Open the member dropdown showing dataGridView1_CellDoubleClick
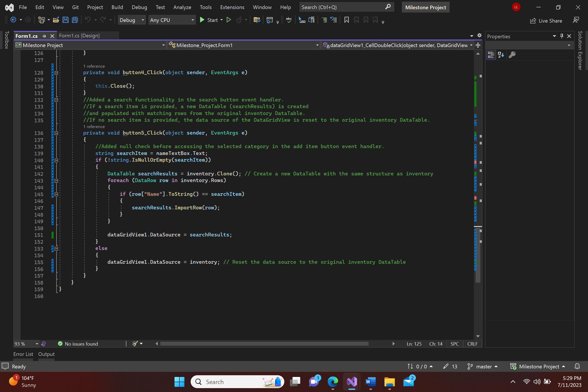 point(398,45)
